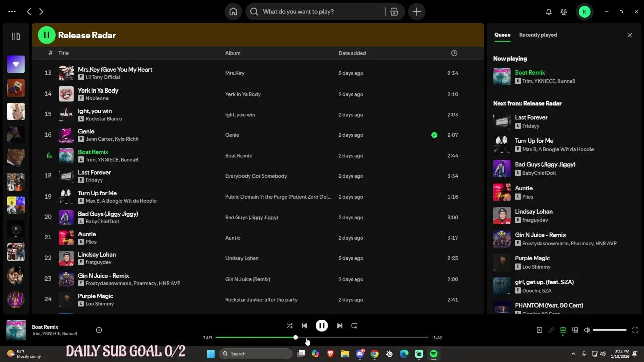Switch to the Recently played tab
The height and width of the screenshot is (362, 644).
[x=538, y=35]
